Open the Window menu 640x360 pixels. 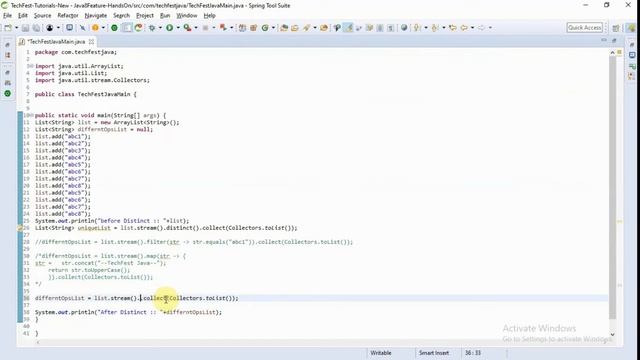coord(187,16)
